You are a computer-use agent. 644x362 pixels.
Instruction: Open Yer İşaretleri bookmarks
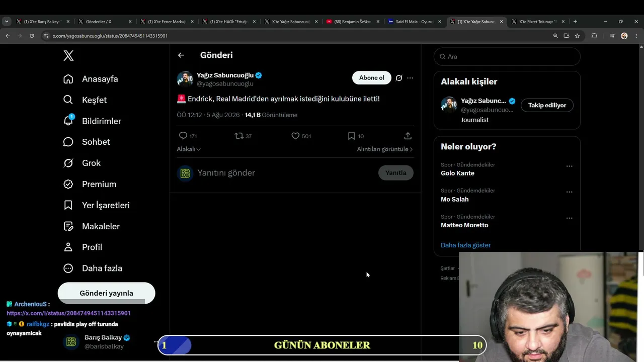(96, 206)
